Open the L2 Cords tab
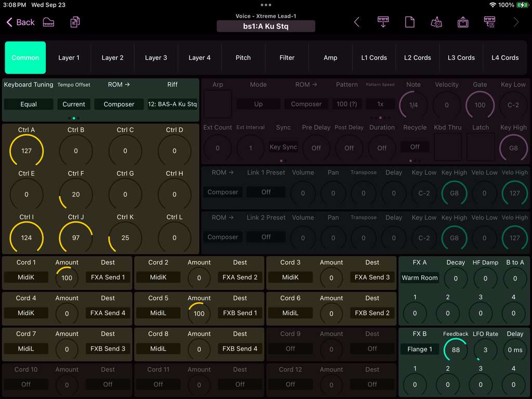 (x=417, y=58)
